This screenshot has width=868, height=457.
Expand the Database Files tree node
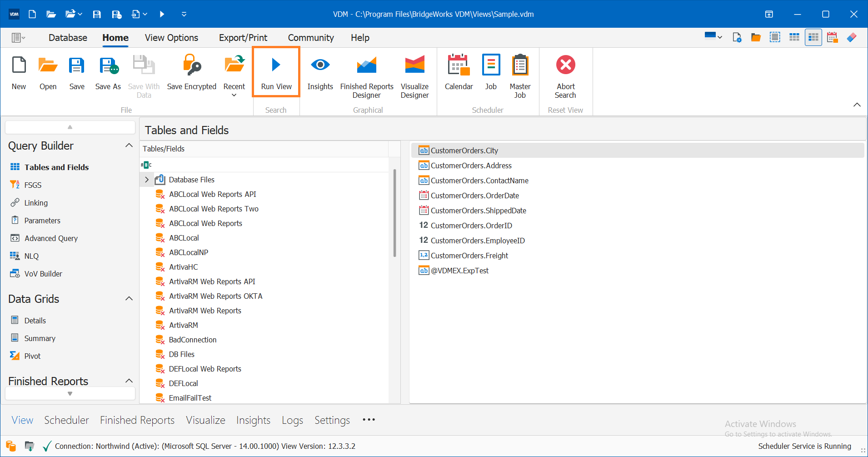click(x=147, y=180)
